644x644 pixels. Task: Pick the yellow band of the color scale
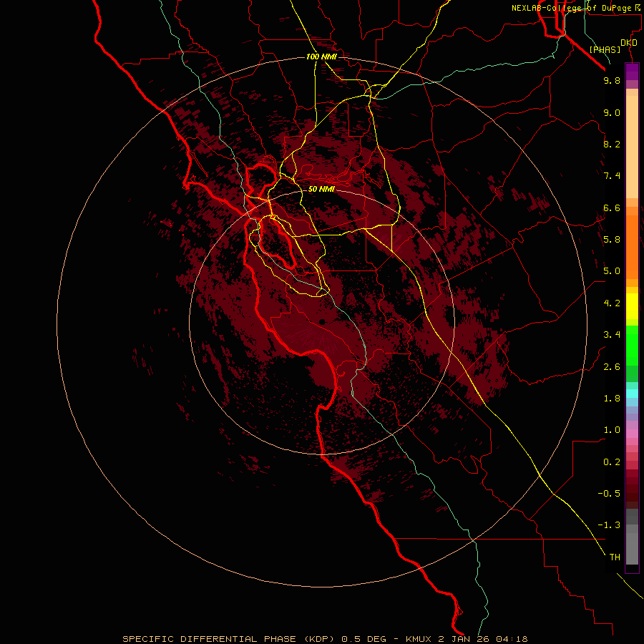point(632,306)
